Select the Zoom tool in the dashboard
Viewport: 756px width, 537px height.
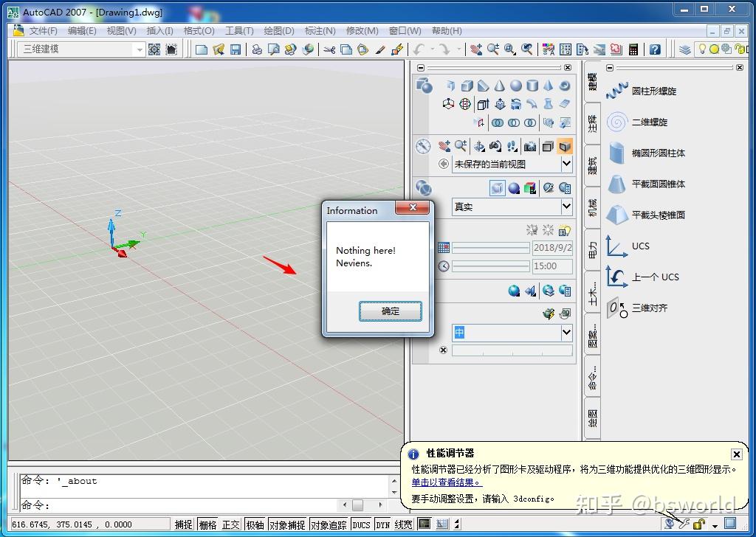pyautogui.click(x=462, y=147)
